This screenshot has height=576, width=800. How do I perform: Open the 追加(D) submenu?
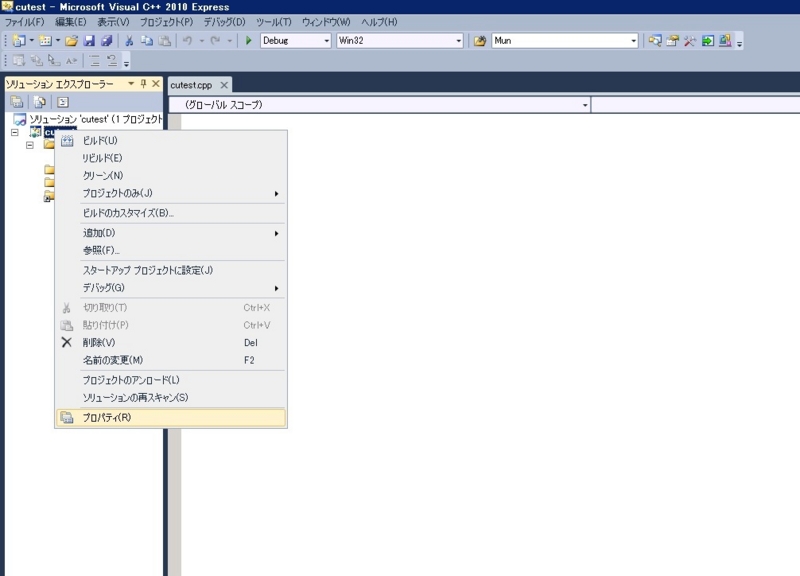(x=170, y=233)
